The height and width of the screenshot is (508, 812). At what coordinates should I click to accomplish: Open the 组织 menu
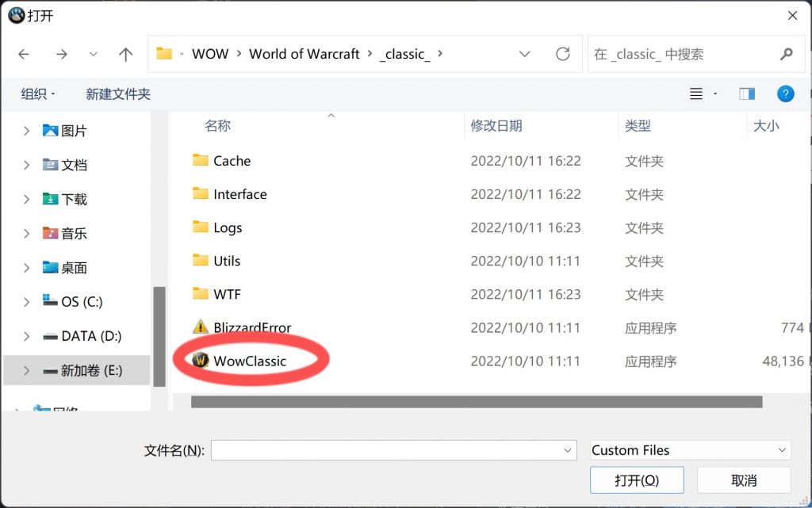pyautogui.click(x=37, y=94)
